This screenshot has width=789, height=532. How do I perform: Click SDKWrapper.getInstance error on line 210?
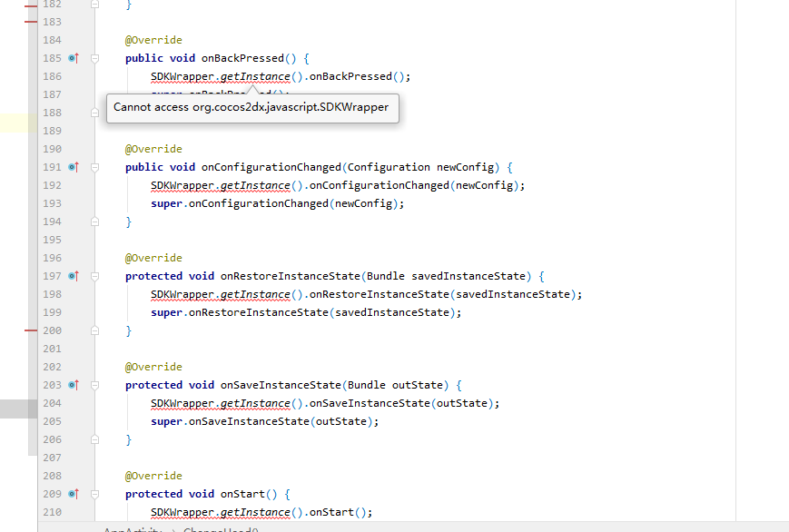point(221,512)
